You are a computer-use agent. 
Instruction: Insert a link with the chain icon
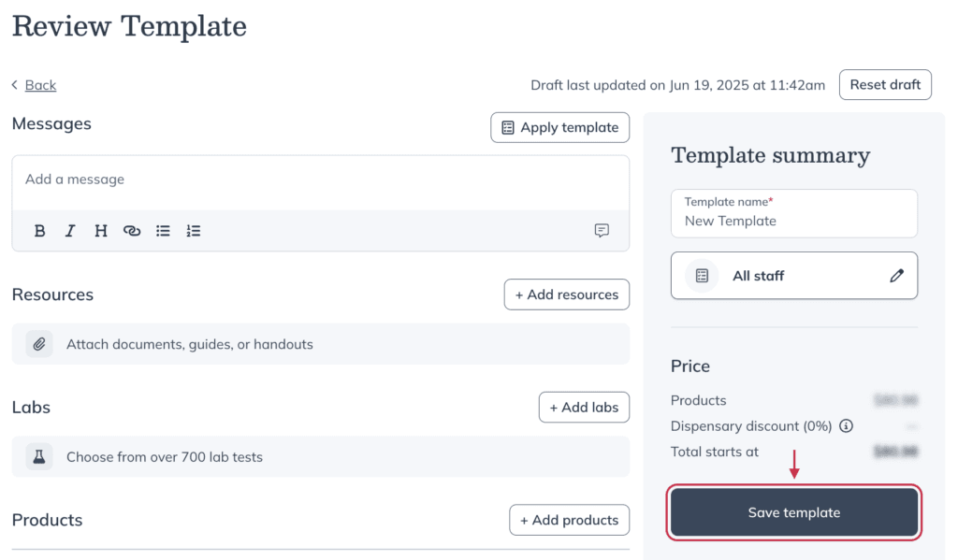pos(132,231)
